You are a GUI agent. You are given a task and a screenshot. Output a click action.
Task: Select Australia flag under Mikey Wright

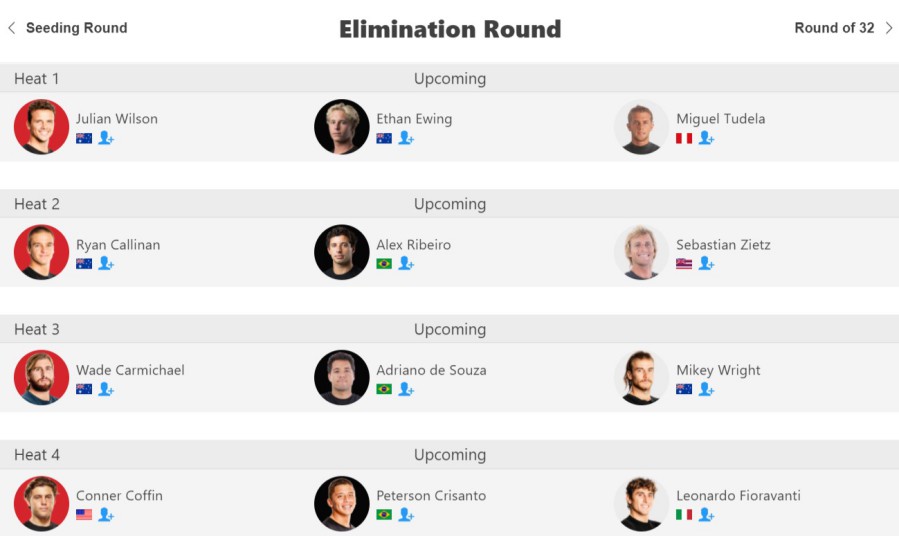[x=684, y=389]
